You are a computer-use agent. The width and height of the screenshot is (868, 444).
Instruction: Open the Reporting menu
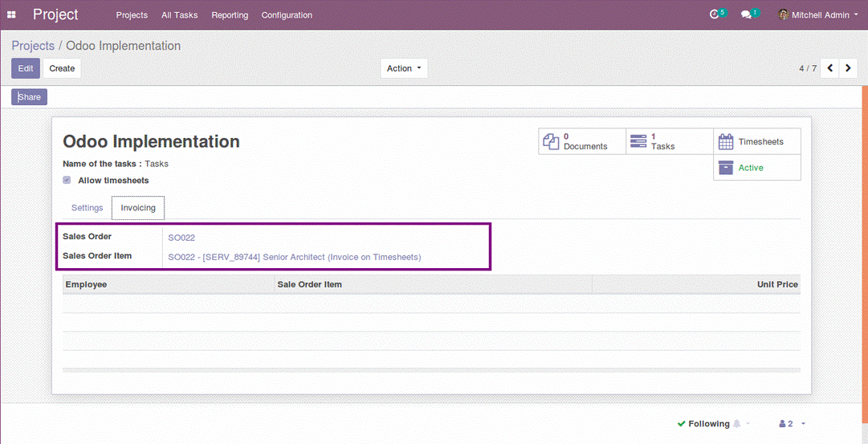point(230,15)
